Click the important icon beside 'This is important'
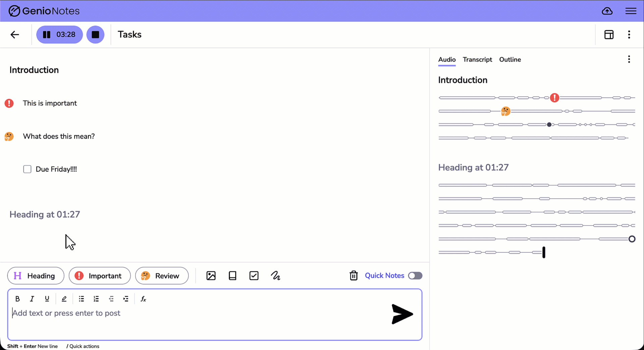 [9, 103]
